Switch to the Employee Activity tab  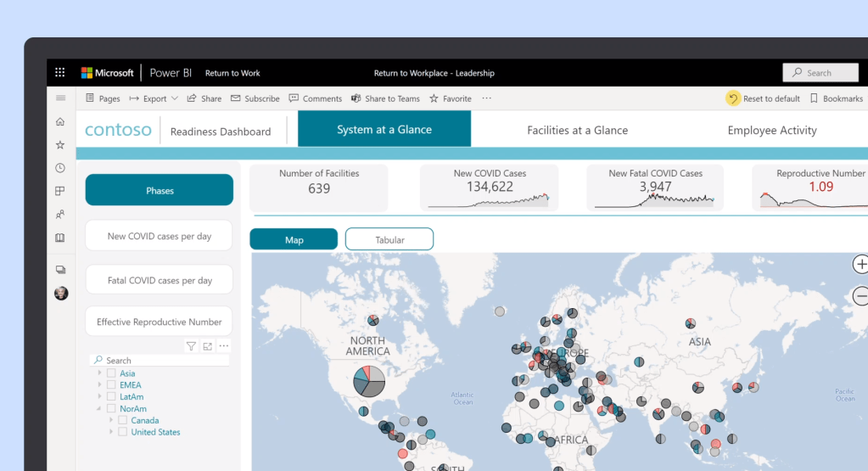[x=771, y=130]
